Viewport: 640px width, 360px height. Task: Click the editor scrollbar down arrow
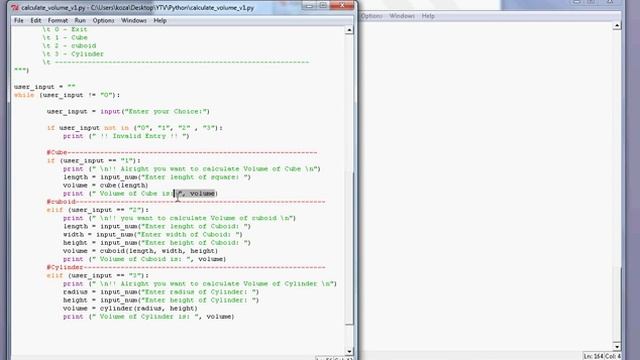click(349, 351)
